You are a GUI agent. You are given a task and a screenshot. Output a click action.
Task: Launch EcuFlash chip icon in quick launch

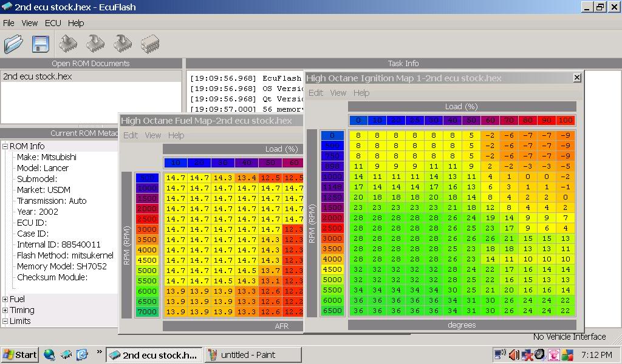tap(66, 354)
